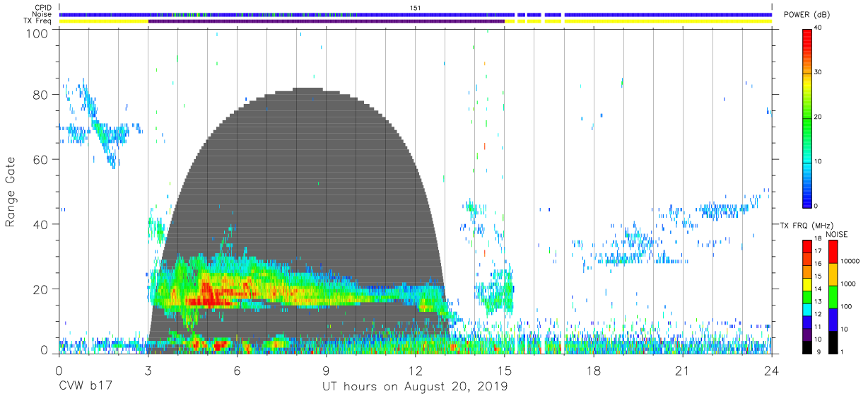This screenshot has width=868, height=401.
Task: Click x-axis tick label 15
Action: pyautogui.click(x=504, y=371)
